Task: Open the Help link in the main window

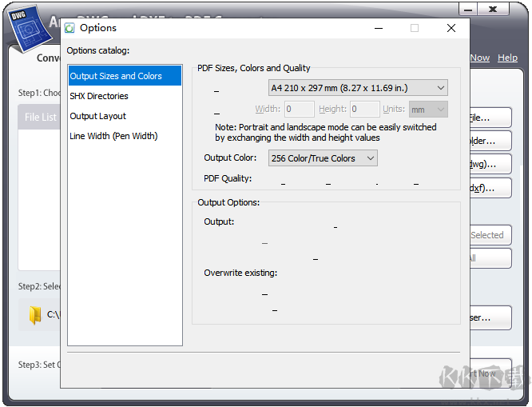Action: (x=507, y=58)
